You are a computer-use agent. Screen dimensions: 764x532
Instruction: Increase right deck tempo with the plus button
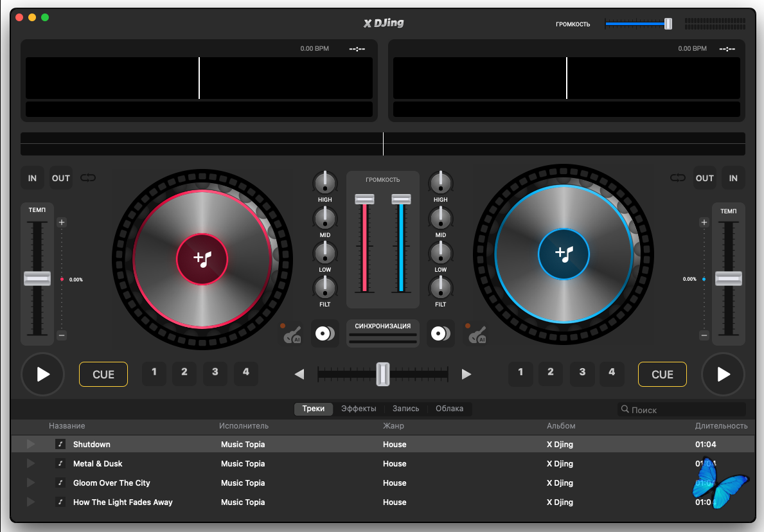(704, 223)
